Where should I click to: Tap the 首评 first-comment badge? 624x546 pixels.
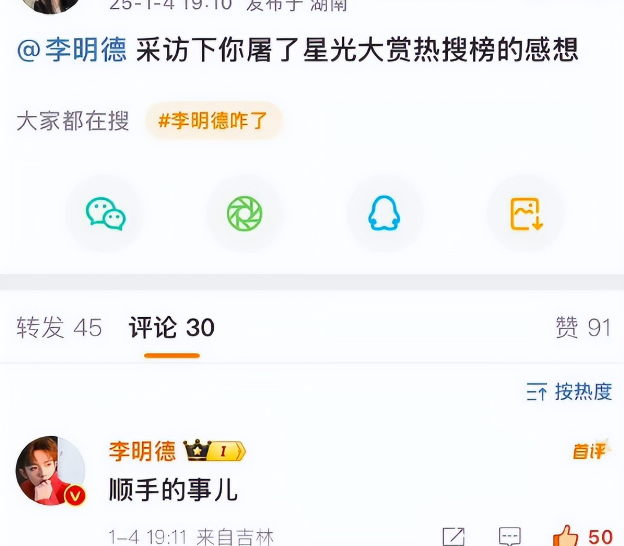click(x=590, y=450)
